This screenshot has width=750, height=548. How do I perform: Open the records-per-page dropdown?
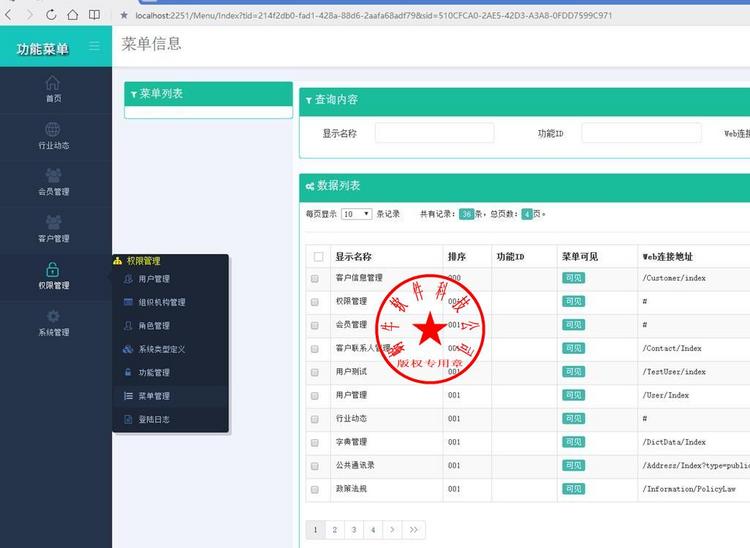(x=356, y=214)
